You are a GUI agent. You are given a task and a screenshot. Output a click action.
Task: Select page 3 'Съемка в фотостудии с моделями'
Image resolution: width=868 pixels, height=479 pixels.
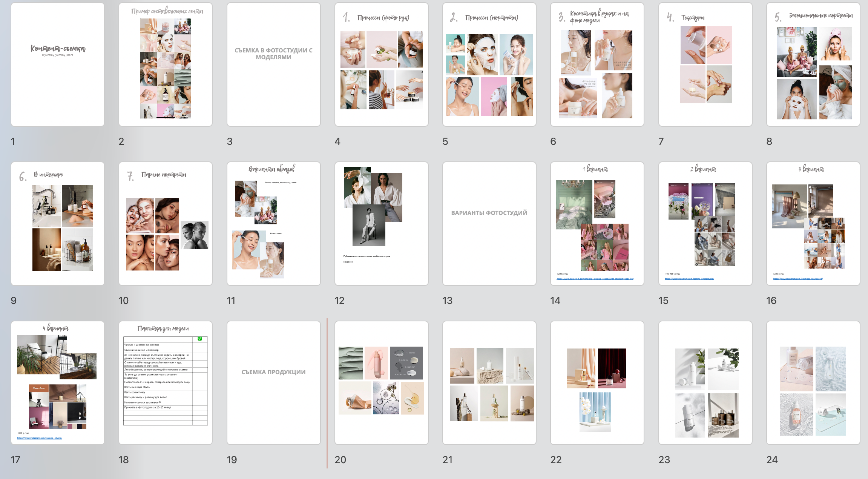pyautogui.click(x=273, y=64)
